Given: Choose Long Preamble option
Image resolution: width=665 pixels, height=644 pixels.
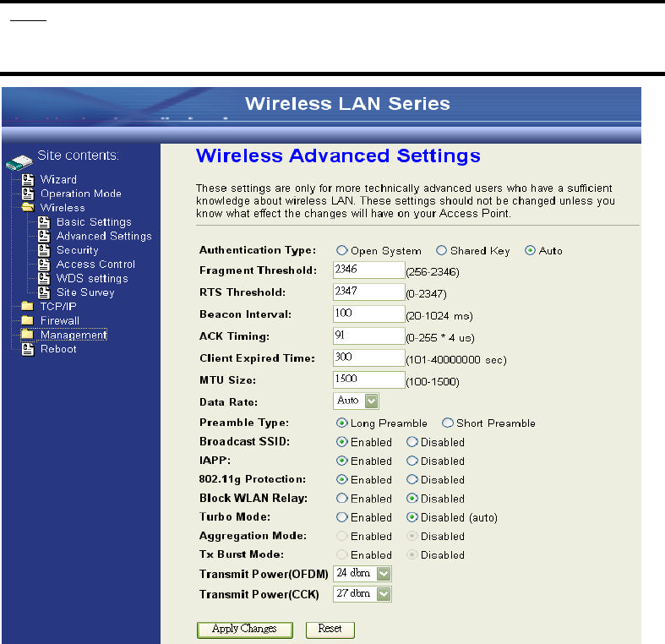Looking at the screenshot, I should [x=342, y=423].
